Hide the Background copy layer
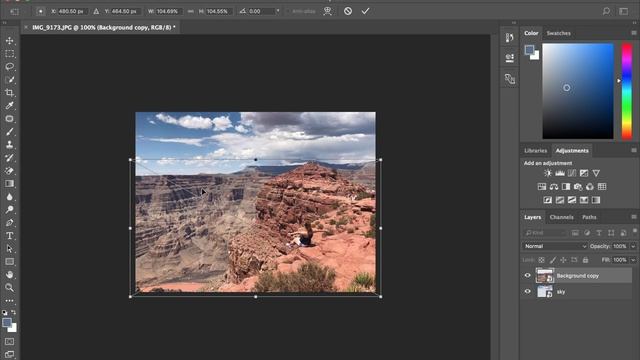Screen dimensions: 640x360 527,276
